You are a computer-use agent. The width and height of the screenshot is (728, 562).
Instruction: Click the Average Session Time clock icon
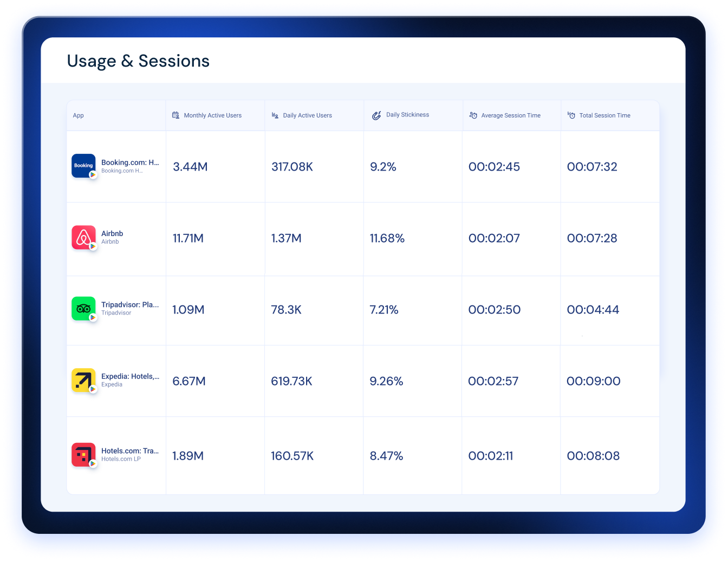473,115
